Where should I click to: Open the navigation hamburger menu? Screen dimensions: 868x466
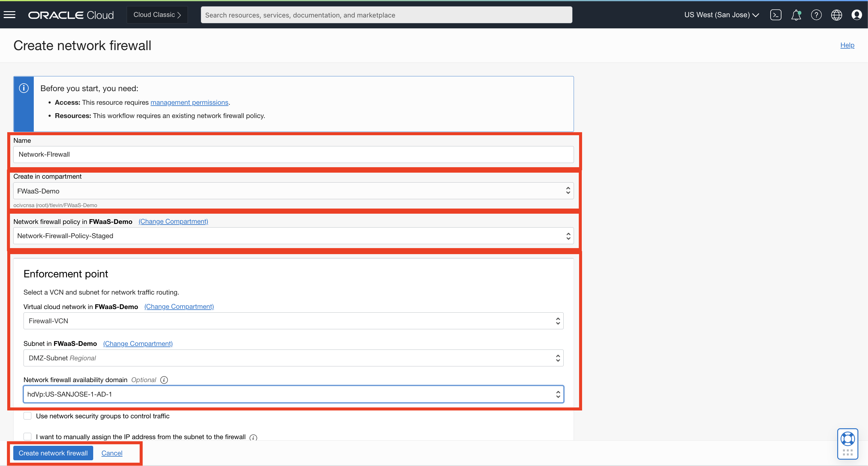pyautogui.click(x=9, y=14)
